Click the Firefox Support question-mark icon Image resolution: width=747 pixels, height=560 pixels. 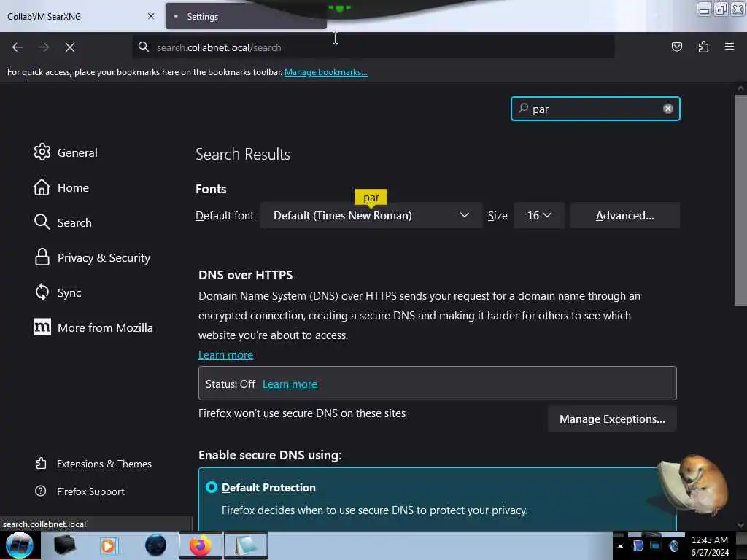(41, 491)
